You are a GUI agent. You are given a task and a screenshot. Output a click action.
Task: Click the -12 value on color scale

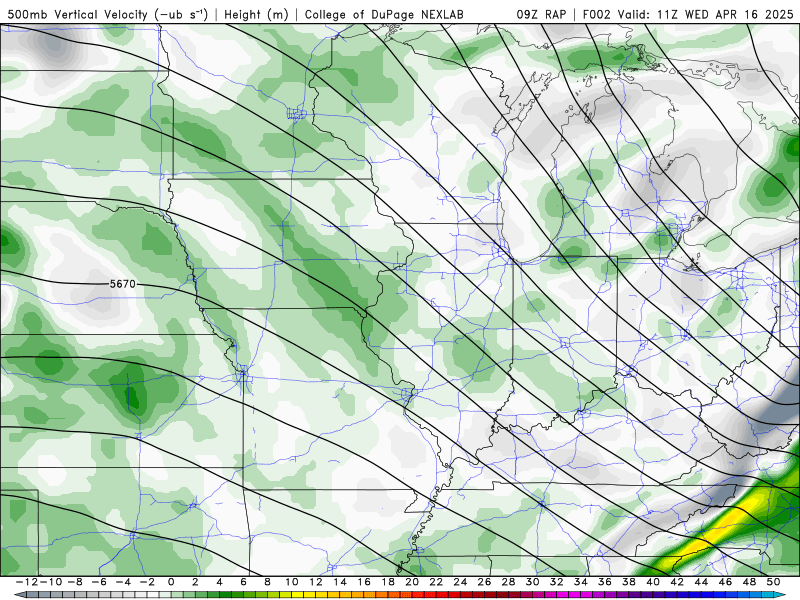pyautogui.click(x=26, y=582)
